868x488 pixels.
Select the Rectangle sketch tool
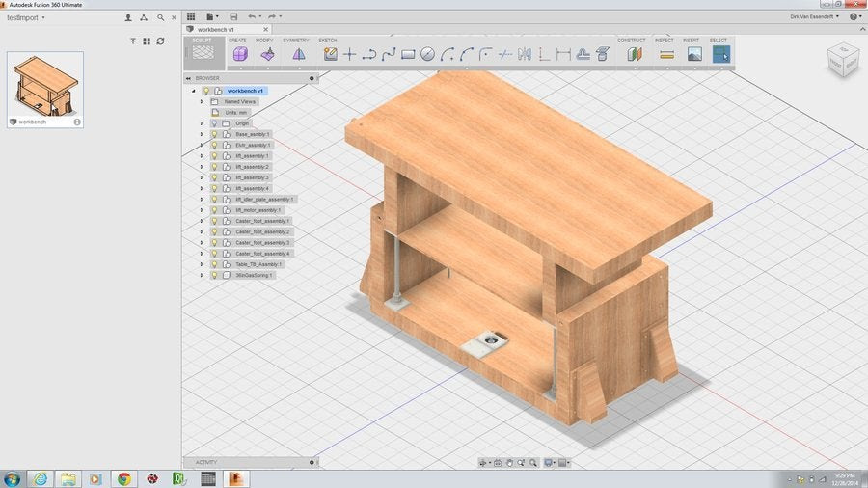(408, 54)
